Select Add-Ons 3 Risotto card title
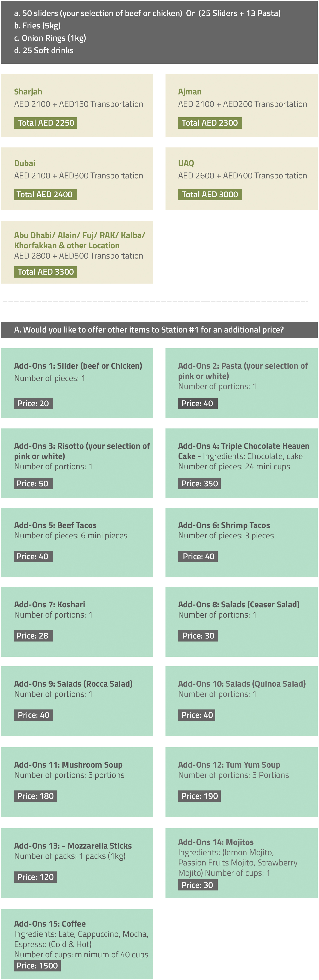The height and width of the screenshot is (980, 319). tap(82, 451)
